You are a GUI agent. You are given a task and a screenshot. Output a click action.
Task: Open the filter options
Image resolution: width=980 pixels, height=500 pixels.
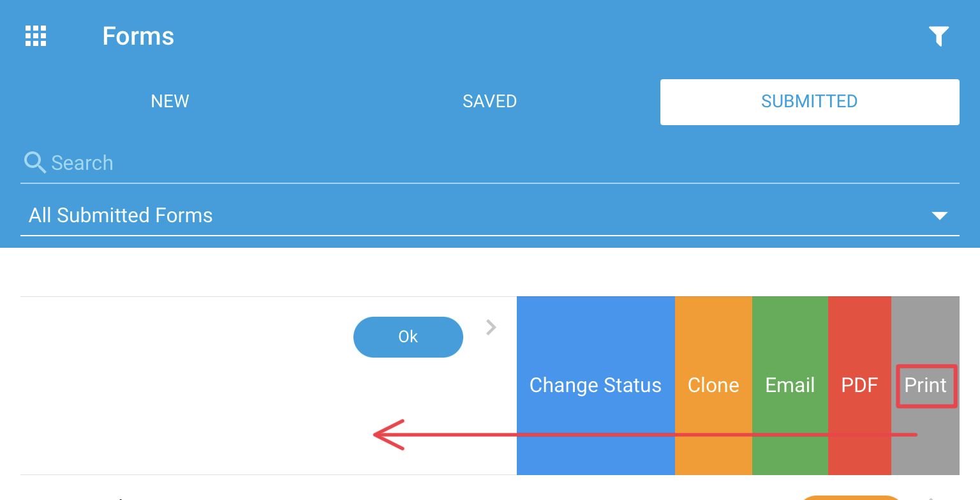[939, 36]
